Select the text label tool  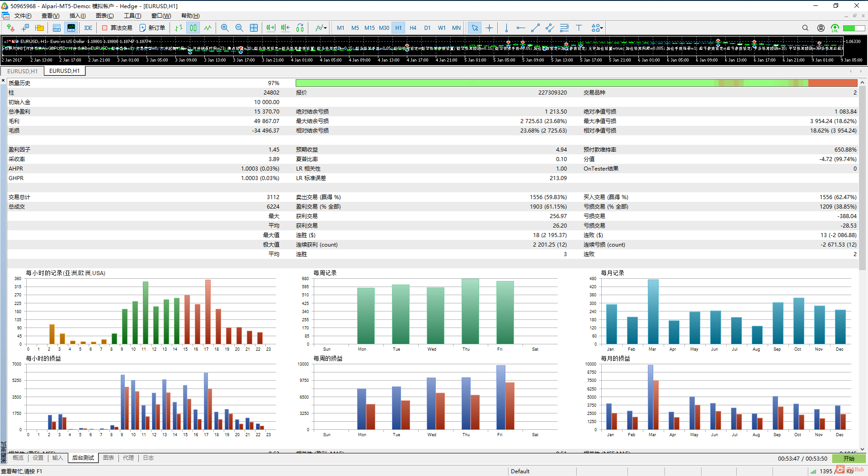(579, 28)
